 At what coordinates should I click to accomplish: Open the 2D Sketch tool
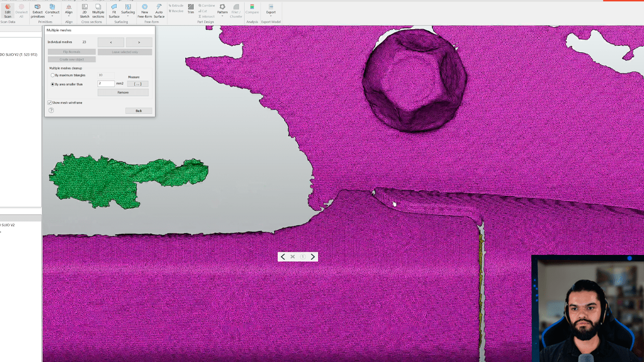coord(85,10)
